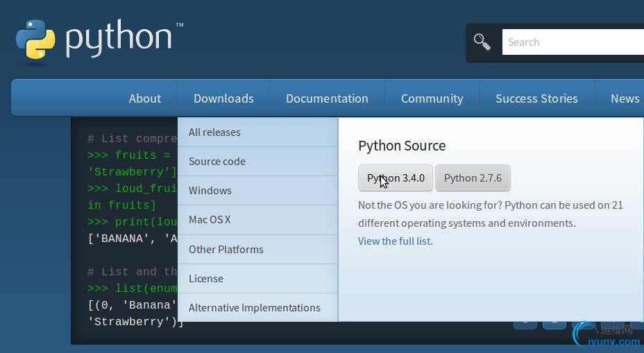The image size is (644, 353).
Task: Click the 'in fruits]' code line
Action: click(x=121, y=205)
